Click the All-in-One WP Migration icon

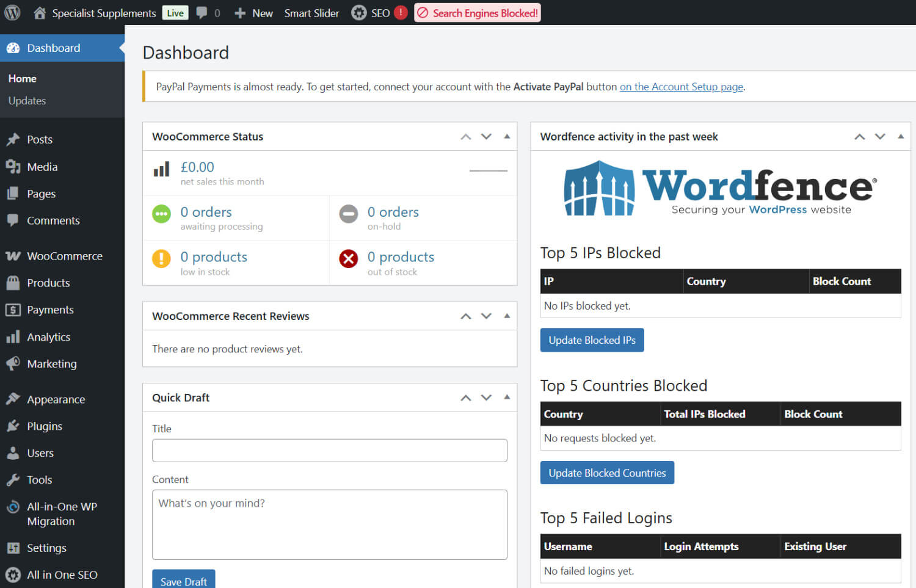[x=13, y=506]
